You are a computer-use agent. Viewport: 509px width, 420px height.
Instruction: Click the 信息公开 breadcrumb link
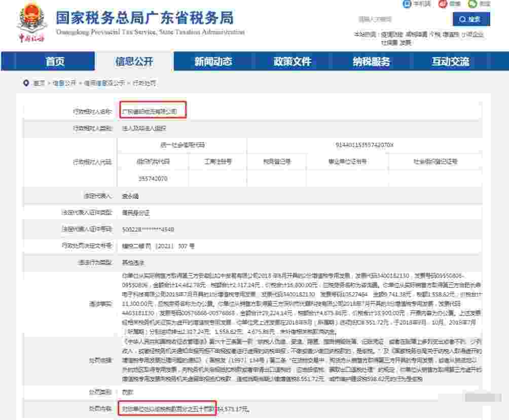tap(64, 83)
